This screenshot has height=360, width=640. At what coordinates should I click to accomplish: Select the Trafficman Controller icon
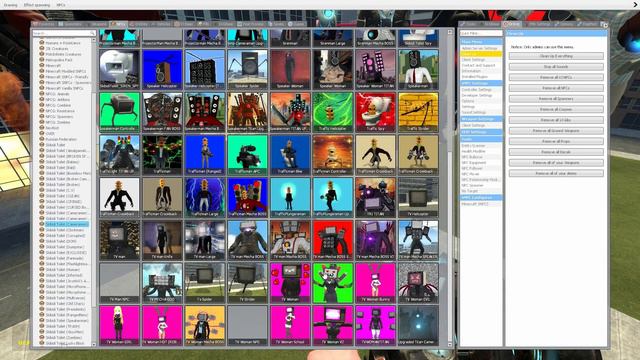pos(333,155)
